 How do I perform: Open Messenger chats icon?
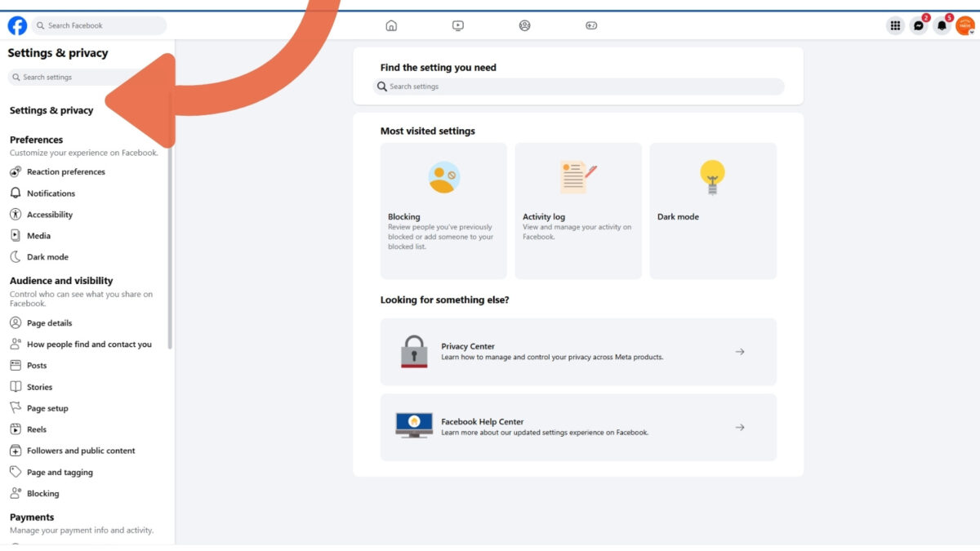(x=919, y=25)
